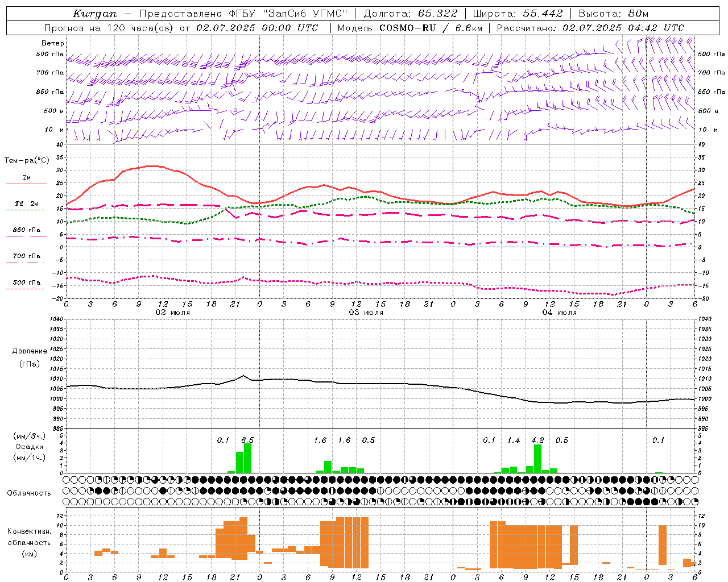Image resolution: width=728 pixels, height=582 pixels.
Task: Click the "(гПа)" unit label under Давление
Action: 30,364
